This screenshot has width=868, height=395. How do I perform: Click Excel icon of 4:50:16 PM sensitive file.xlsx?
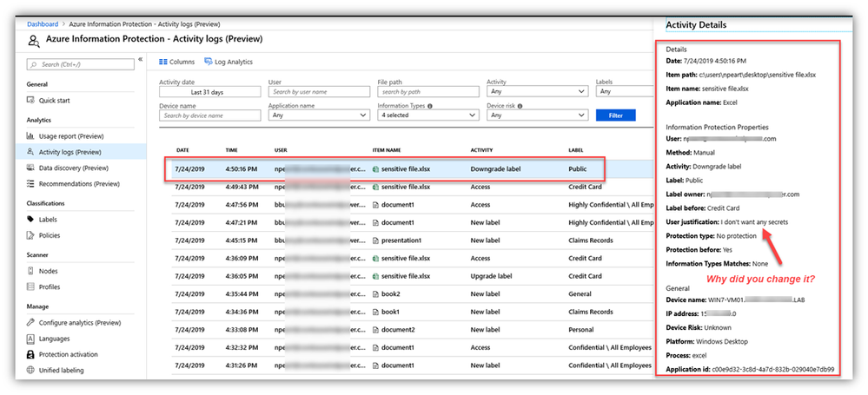(x=375, y=169)
